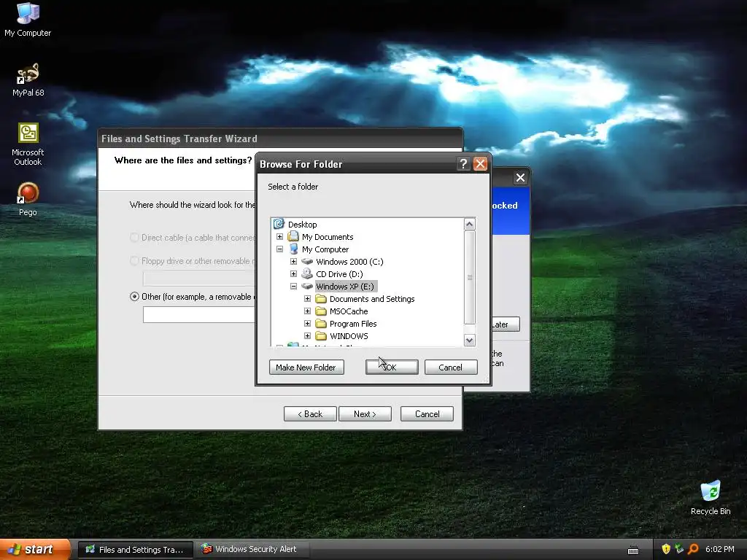Select the Windows 2000 (C:) tree label
Image resolution: width=747 pixels, height=560 pixels.
coord(349,262)
